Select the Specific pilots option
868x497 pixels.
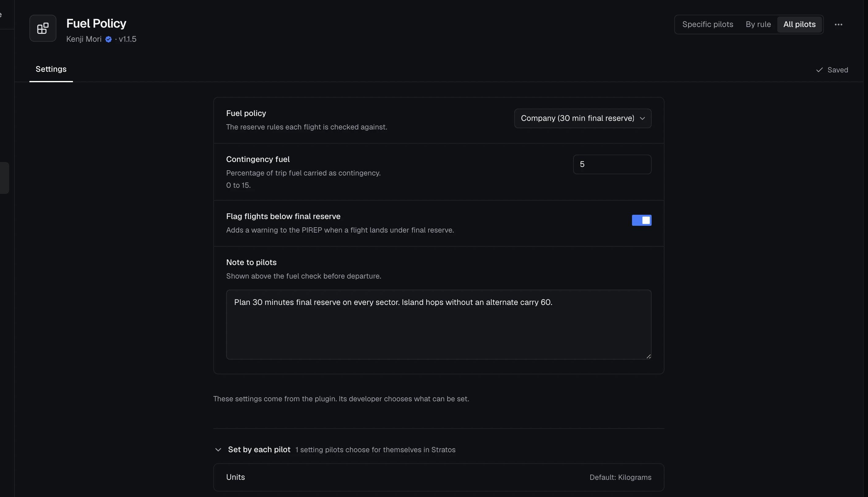[x=707, y=25]
